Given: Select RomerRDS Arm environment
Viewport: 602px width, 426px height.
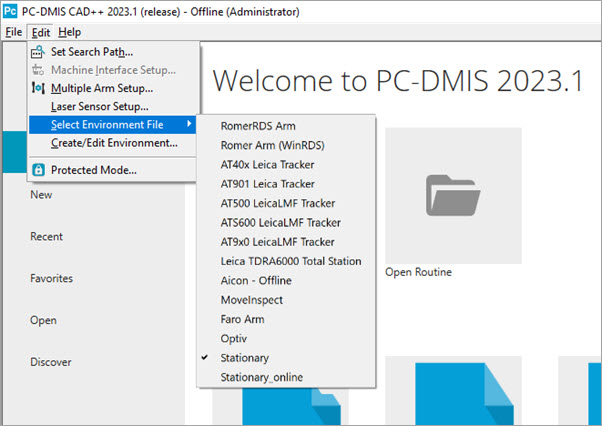Looking at the screenshot, I should [x=258, y=126].
